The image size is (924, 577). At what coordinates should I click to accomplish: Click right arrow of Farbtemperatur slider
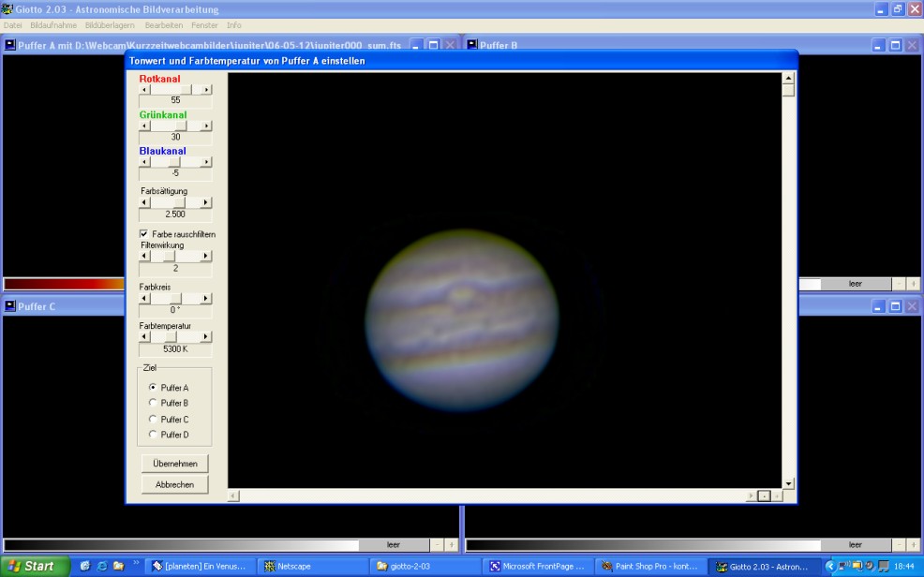(207, 337)
